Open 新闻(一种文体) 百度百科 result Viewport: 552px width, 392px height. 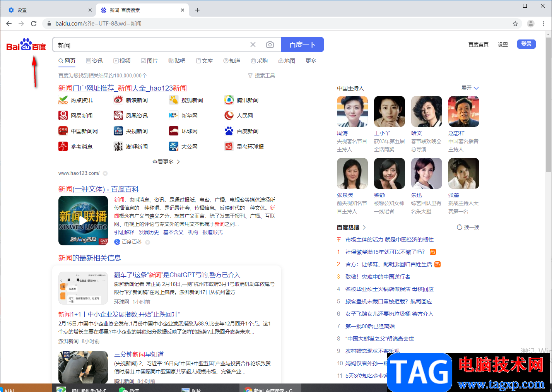pos(99,189)
